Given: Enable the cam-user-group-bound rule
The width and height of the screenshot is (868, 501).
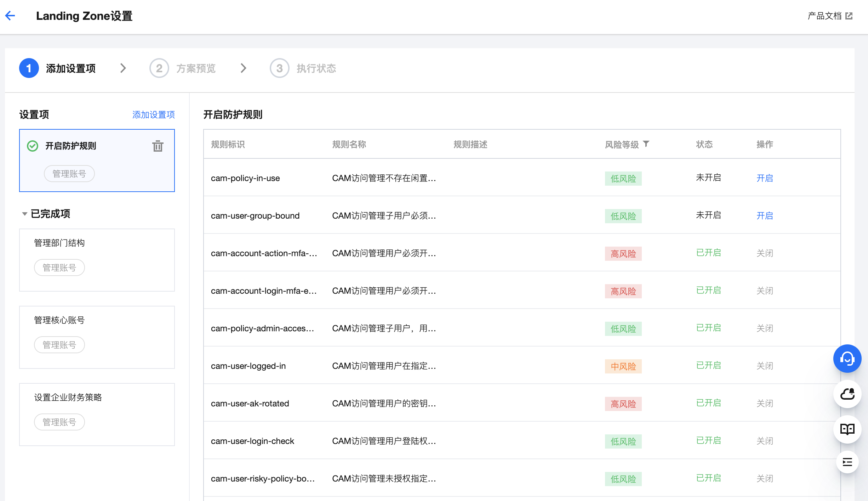Looking at the screenshot, I should pyautogui.click(x=764, y=215).
